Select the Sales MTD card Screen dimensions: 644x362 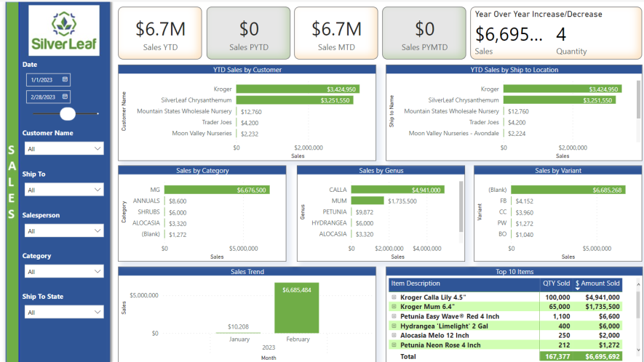pos(336,33)
